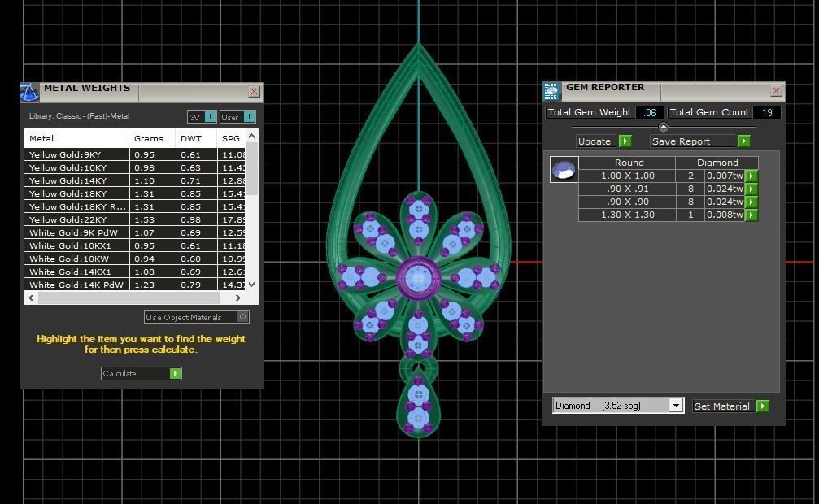The height and width of the screenshot is (504, 819).
Task: Click the SPG column header
Action: click(x=231, y=138)
